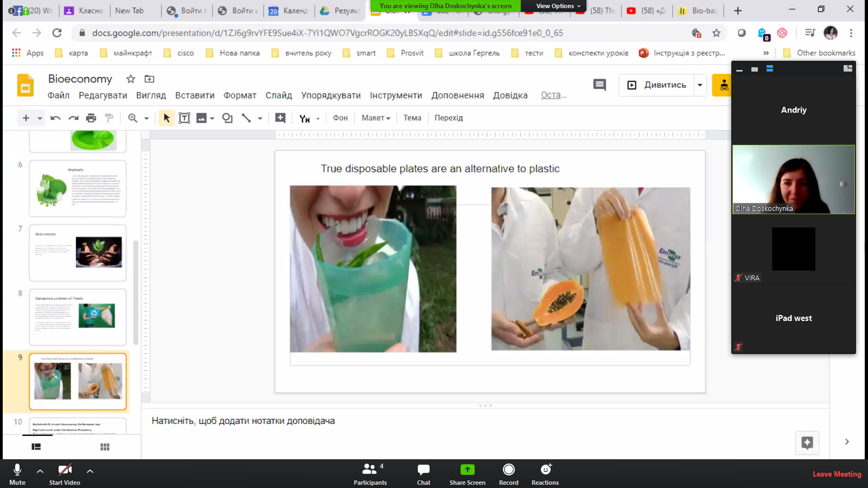868x488 pixels.
Task: Open the Файл menu
Action: (x=59, y=95)
